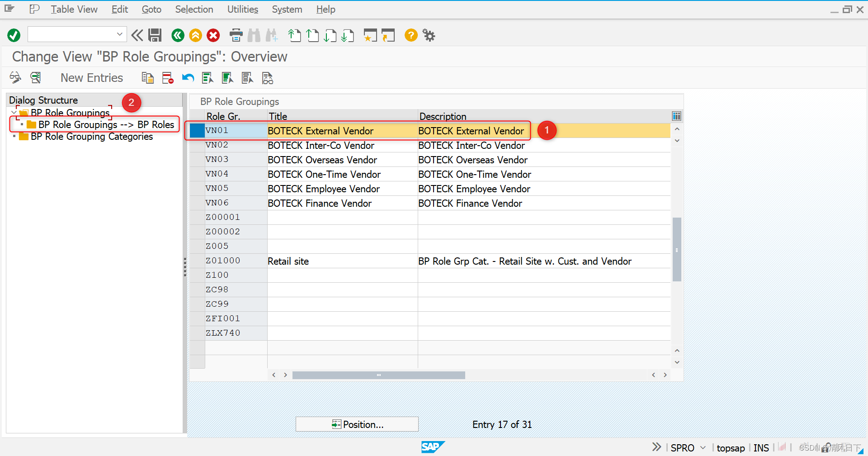This screenshot has height=456, width=868.
Task: Click the Create New Session icon
Action: pyautogui.click(x=370, y=35)
